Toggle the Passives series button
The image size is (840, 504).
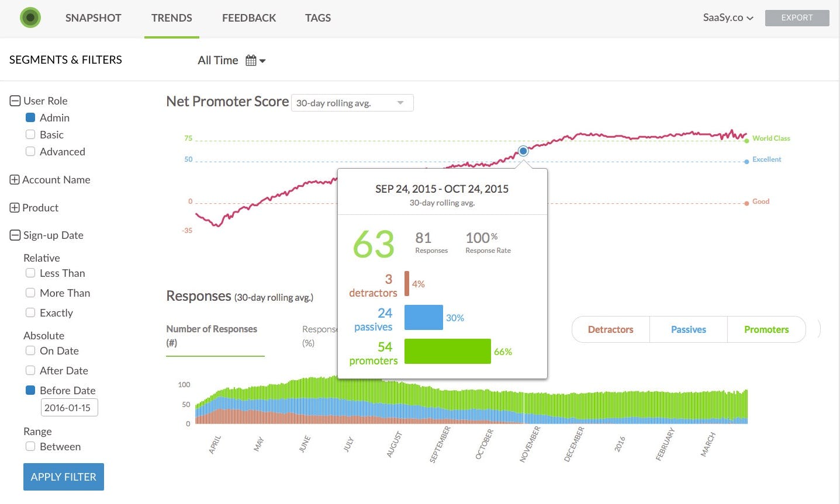click(689, 329)
